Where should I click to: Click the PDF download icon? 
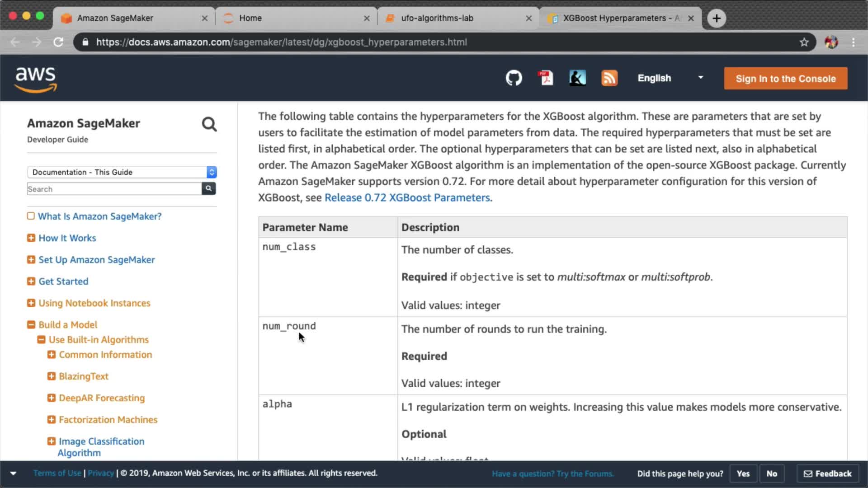[x=546, y=78]
